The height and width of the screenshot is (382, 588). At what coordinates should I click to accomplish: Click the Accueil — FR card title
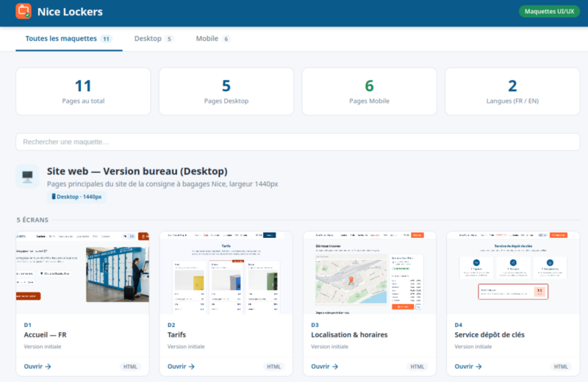45,335
